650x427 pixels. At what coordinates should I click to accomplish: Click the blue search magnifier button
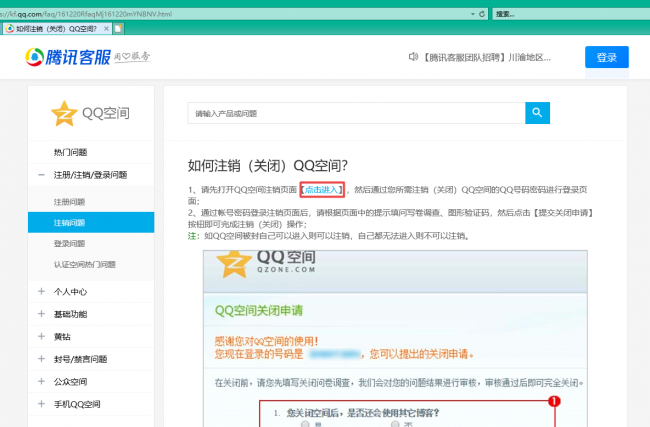[537, 113]
